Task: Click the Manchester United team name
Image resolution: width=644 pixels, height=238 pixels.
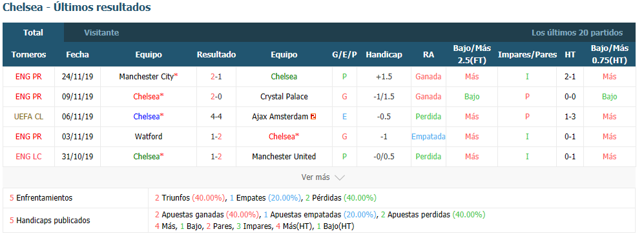Action: tap(284, 157)
